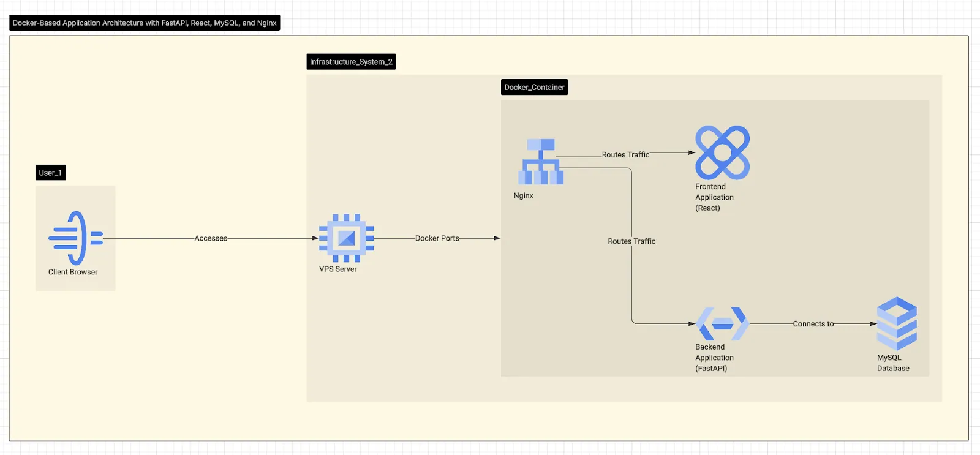
Task: Select the User_1 group label
Action: (x=51, y=173)
